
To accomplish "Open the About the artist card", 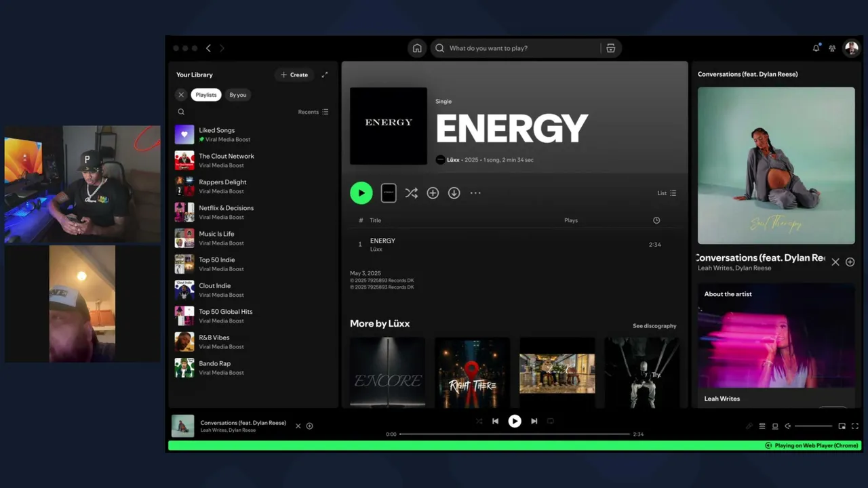I will 776,344.
